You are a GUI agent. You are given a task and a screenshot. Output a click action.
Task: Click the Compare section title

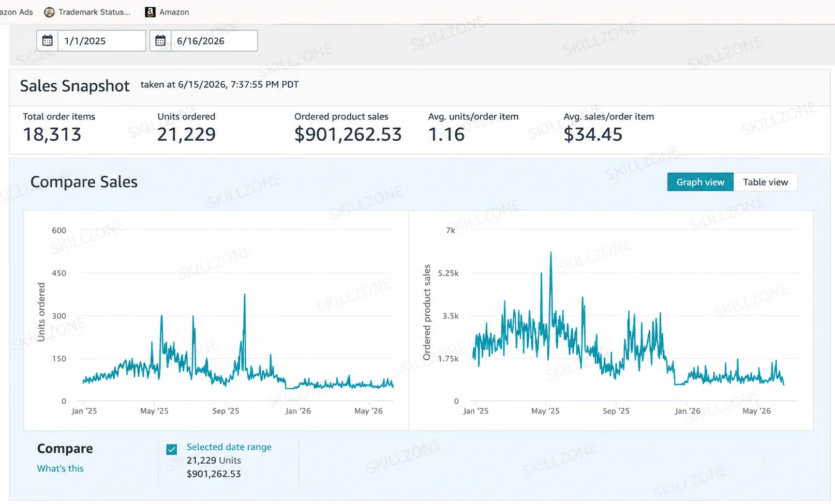click(65, 448)
